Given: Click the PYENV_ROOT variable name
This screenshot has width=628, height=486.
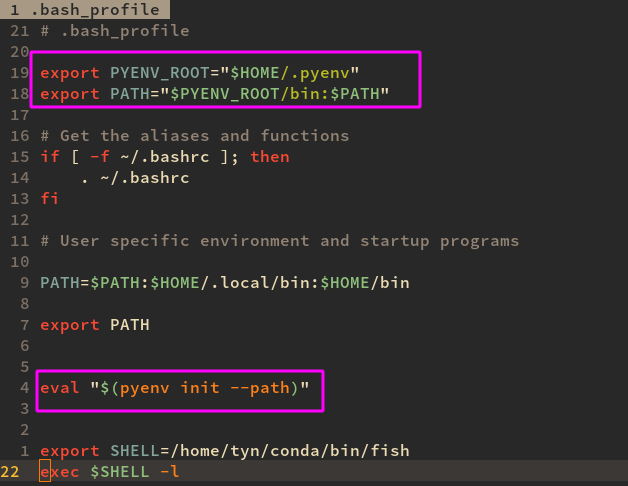Looking at the screenshot, I should pos(160,73).
